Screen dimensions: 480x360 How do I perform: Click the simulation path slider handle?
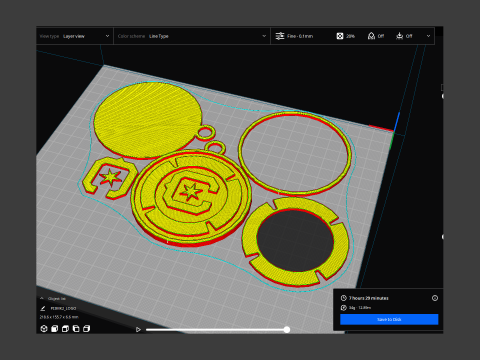[x=287, y=330]
